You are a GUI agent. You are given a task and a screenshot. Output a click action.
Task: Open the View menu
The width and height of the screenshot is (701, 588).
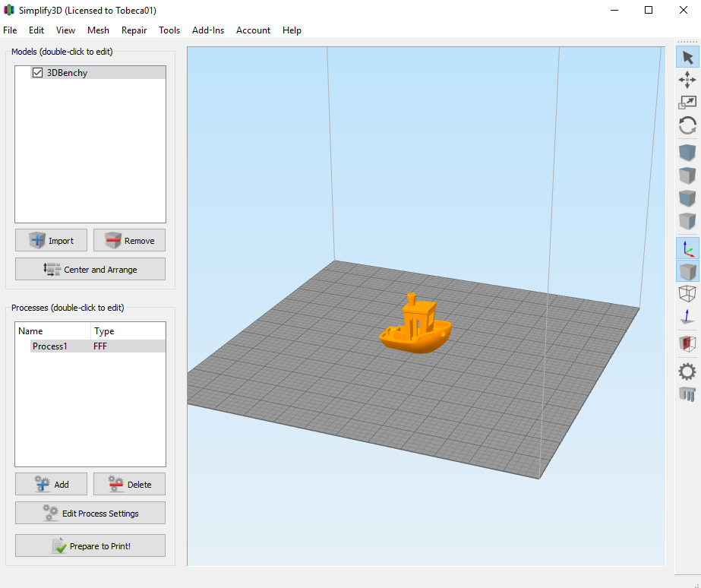[65, 30]
